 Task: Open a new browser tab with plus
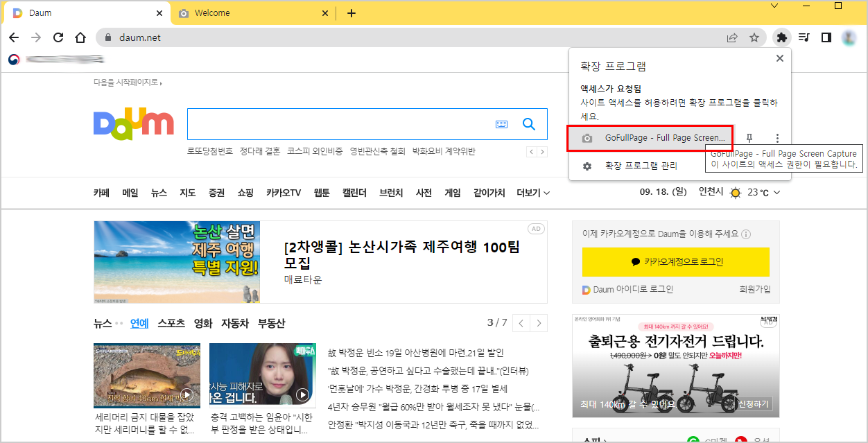pos(351,13)
